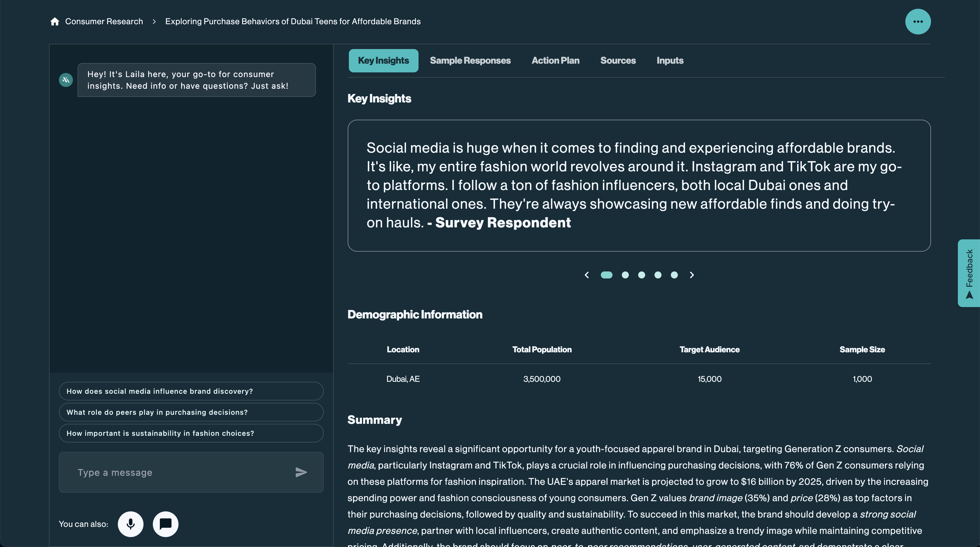Screen dimensions: 980x547
Task: Click Laila's avatar icon in chat
Action: coord(66,80)
